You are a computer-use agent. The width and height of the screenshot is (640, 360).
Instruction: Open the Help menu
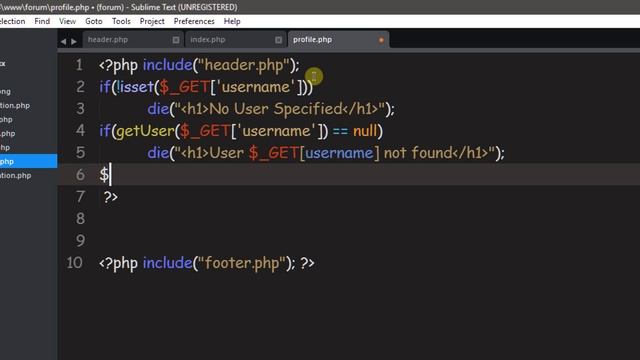pyautogui.click(x=232, y=21)
